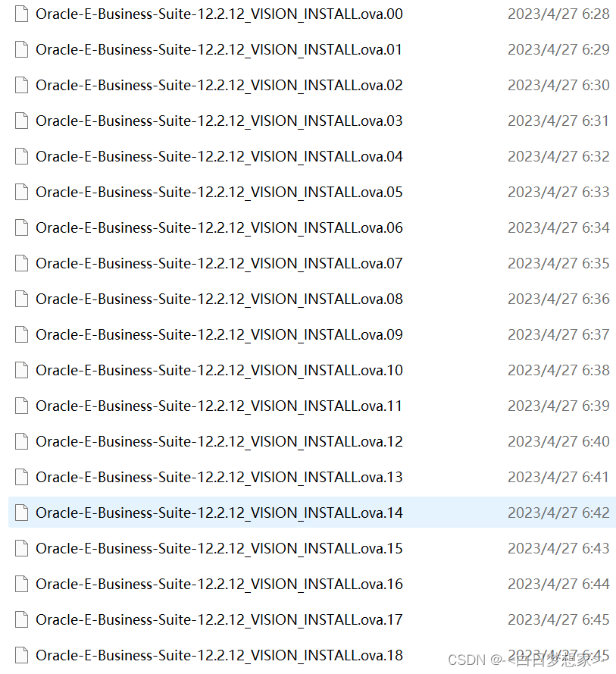This screenshot has width=616, height=674.
Task: Select the file ending in ova.08
Action: pos(219,299)
